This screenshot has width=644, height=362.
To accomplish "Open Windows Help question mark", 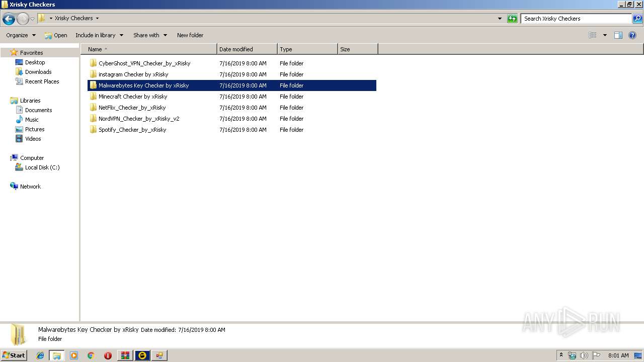I will click(x=633, y=35).
